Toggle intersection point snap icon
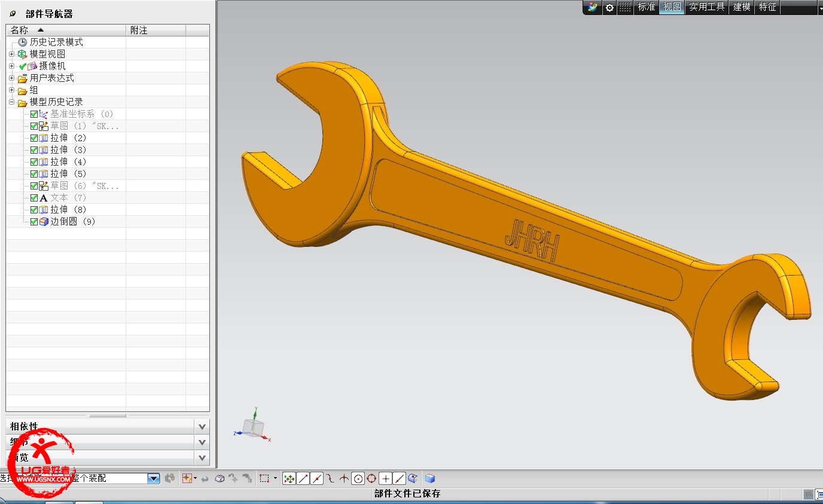Screen dimensions: 823x504 tap(344, 478)
